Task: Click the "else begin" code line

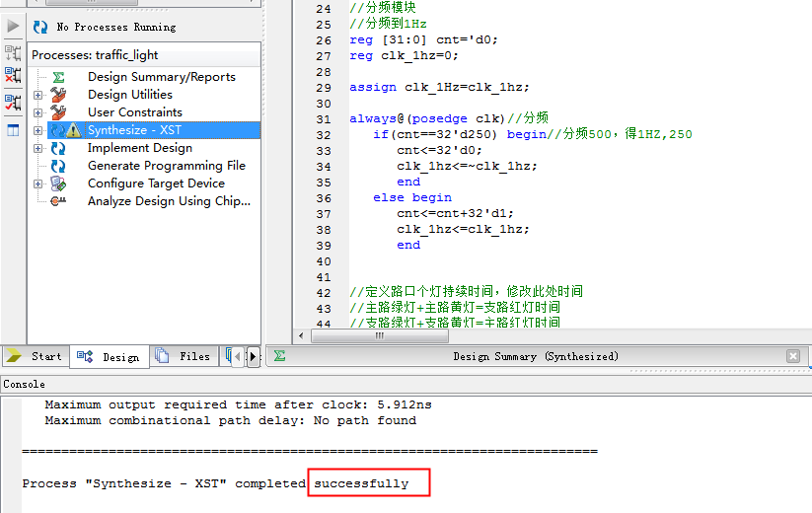Action: pyautogui.click(x=412, y=197)
